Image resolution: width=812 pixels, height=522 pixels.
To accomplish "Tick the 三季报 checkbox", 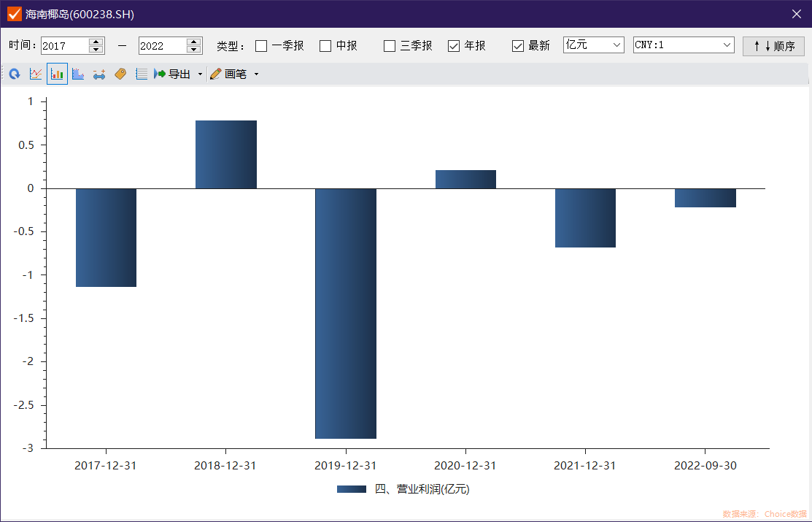I will pyautogui.click(x=390, y=46).
